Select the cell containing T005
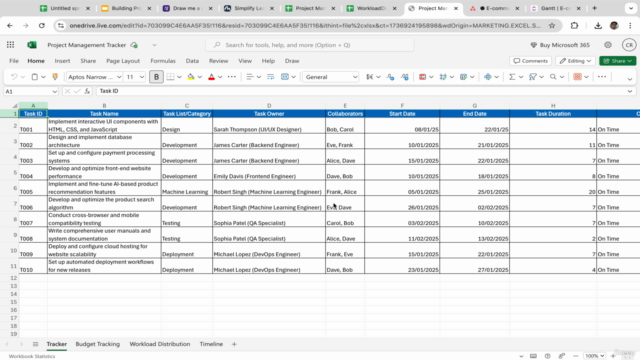 (x=33, y=188)
